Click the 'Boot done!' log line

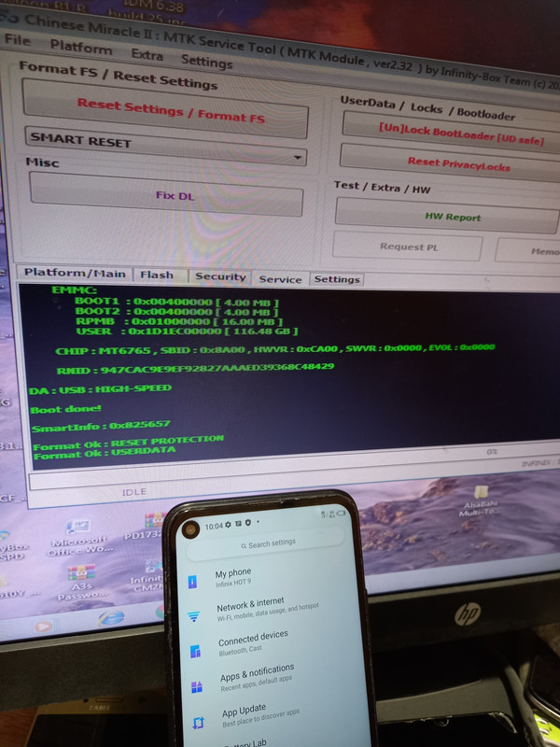click(x=65, y=409)
